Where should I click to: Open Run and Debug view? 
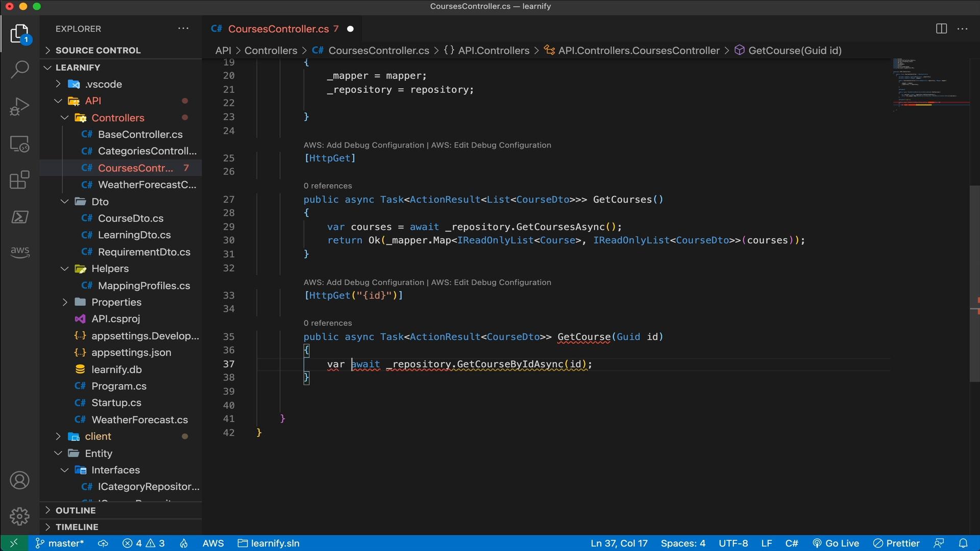coord(19,107)
